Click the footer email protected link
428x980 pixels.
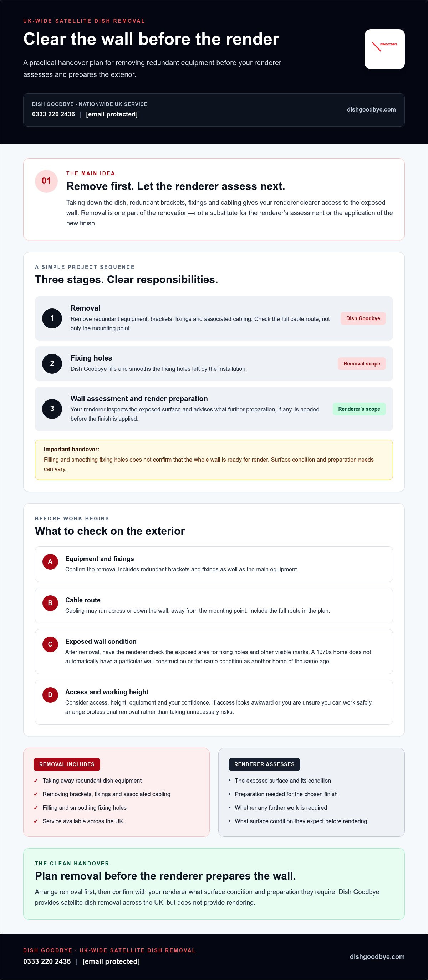point(111,961)
